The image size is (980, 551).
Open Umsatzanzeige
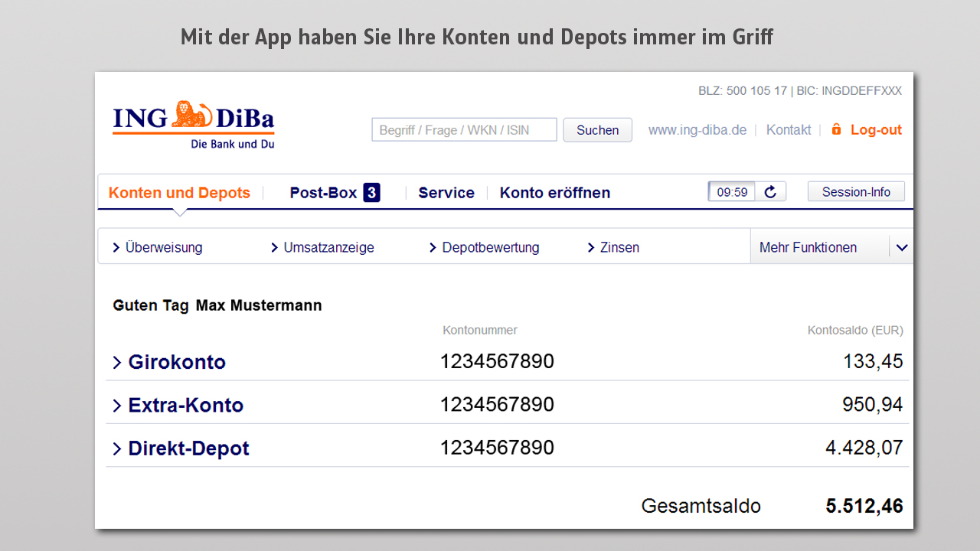point(322,247)
